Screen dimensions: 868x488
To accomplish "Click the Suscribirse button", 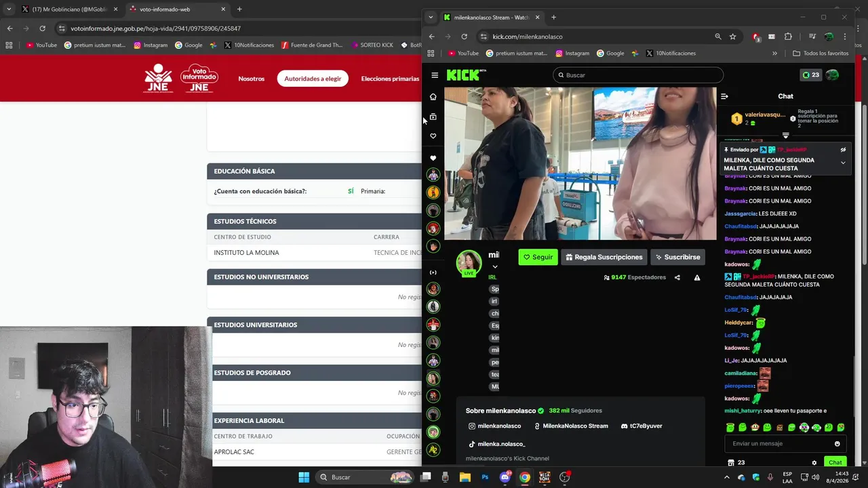I will [677, 257].
